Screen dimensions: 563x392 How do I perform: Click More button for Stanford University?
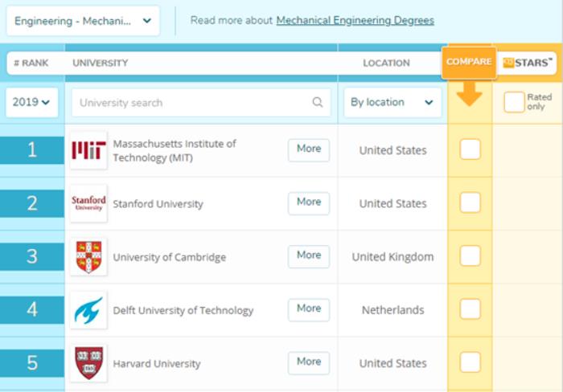309,203
